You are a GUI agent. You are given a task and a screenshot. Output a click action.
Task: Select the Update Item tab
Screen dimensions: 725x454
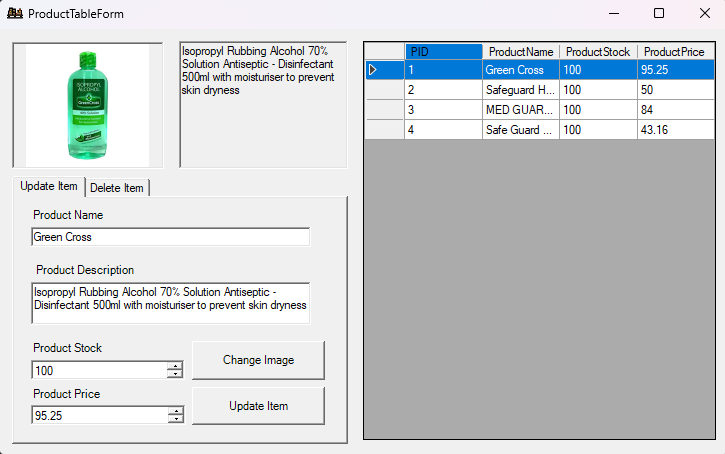(49, 187)
